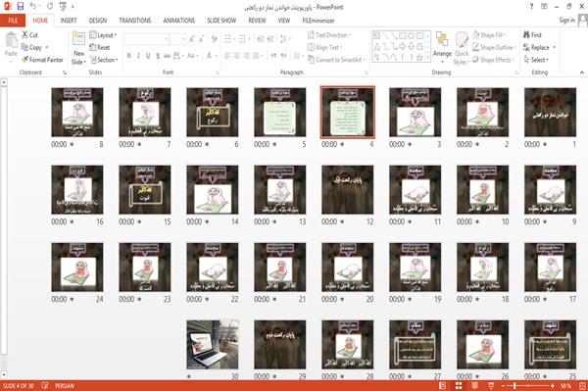Toggle Underline formatting
Viewport: 588px width, 391px height.
tap(148, 56)
